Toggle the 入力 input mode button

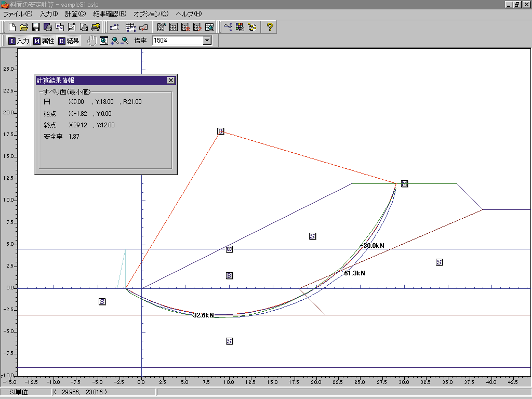click(x=19, y=41)
